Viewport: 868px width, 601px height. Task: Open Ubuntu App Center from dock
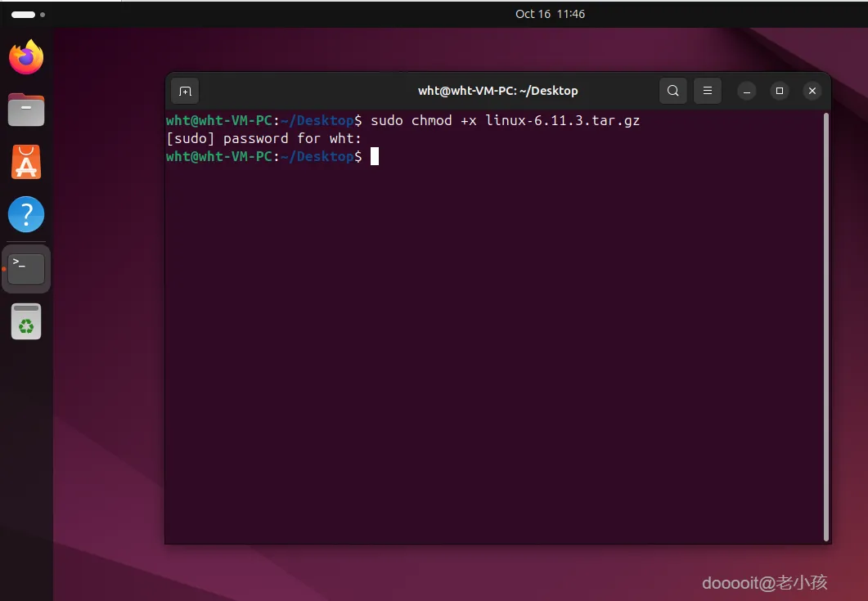26,162
